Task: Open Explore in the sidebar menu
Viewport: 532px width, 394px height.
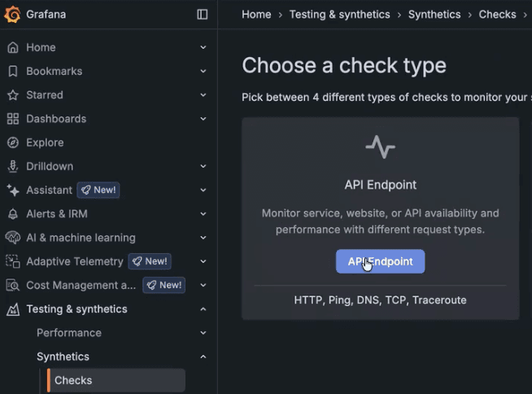Action: [x=45, y=142]
